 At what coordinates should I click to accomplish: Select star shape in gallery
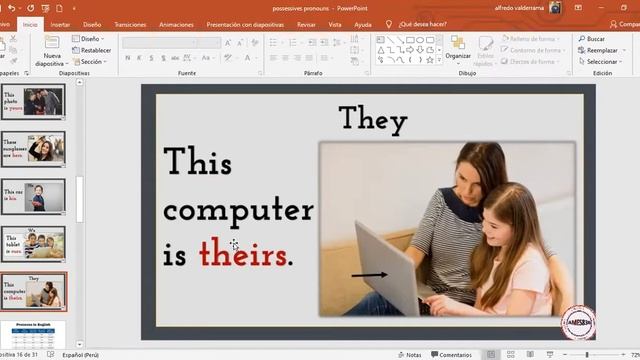point(429,60)
